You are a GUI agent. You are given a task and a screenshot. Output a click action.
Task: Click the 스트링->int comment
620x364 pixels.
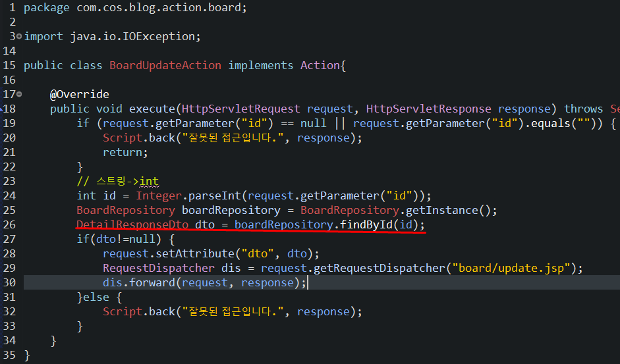[x=118, y=181]
